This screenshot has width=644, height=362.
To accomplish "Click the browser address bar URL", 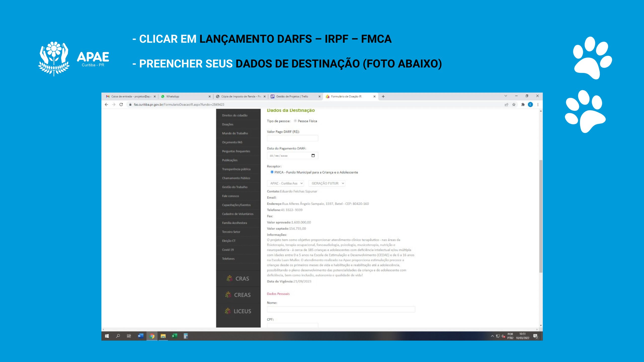I will (179, 105).
